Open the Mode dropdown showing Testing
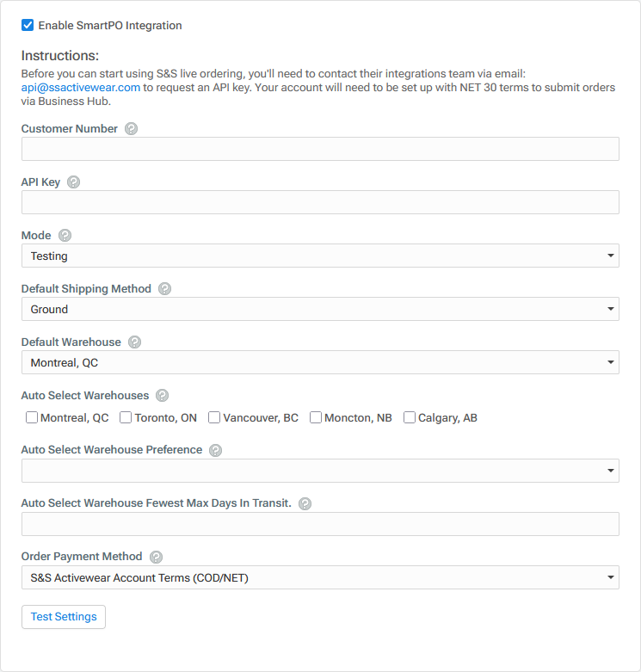The width and height of the screenshot is (641, 672). coord(320,256)
